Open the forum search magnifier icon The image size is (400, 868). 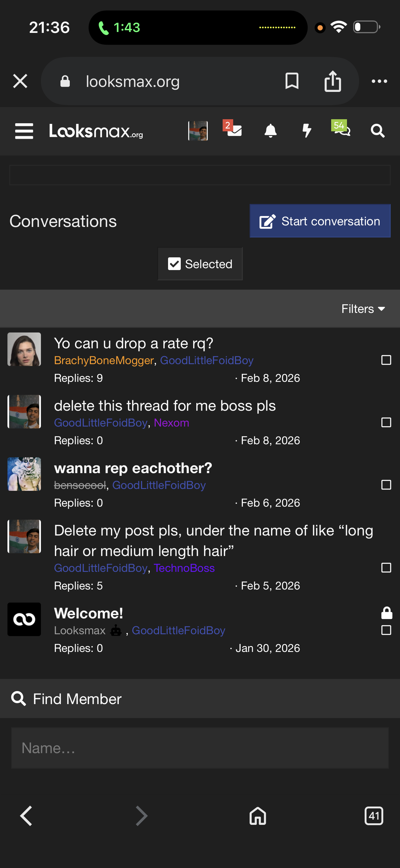click(x=377, y=131)
